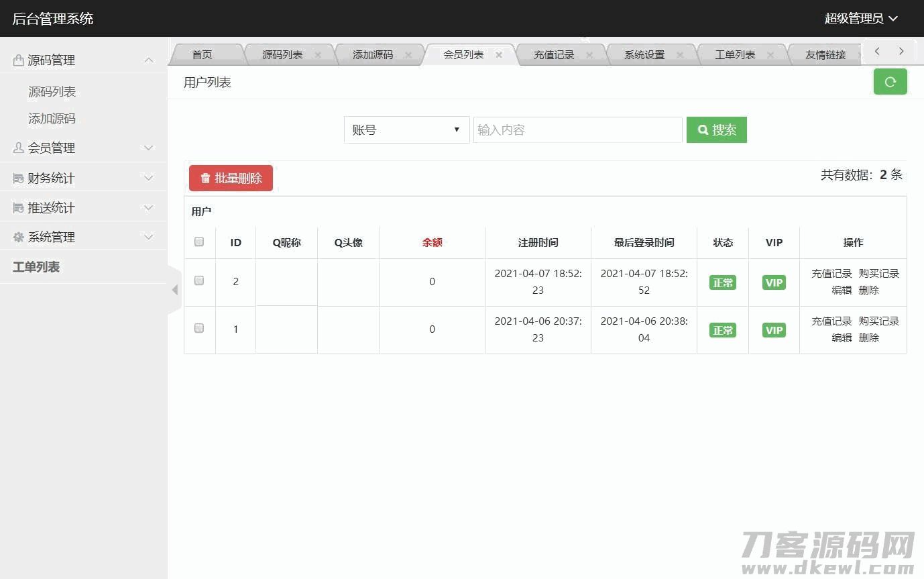The height and width of the screenshot is (579, 924).
Task: Expand the 会员管理 sidebar menu
Action: [x=84, y=148]
